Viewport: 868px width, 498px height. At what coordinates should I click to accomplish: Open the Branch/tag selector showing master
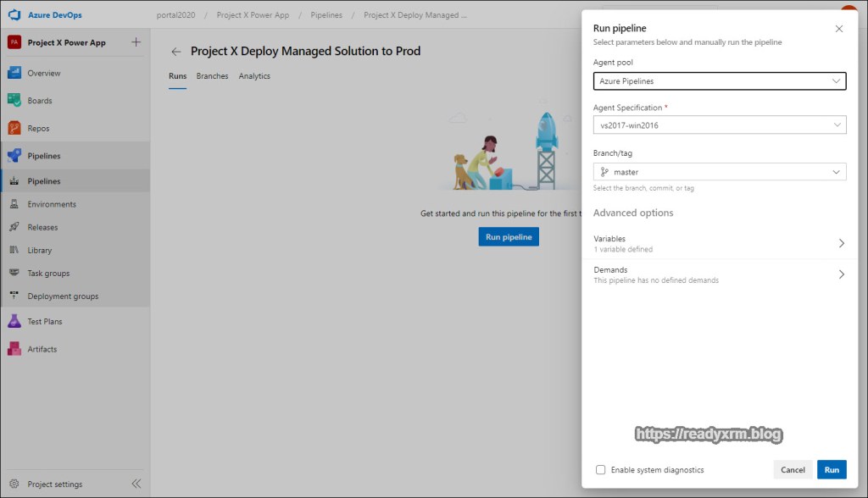pyautogui.click(x=719, y=172)
